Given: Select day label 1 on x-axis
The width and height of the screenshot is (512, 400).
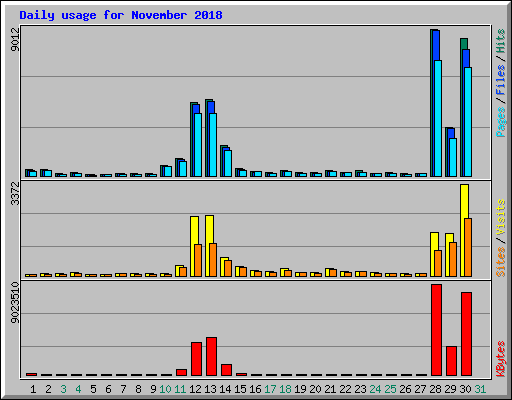Looking at the screenshot, I should click(33, 389).
